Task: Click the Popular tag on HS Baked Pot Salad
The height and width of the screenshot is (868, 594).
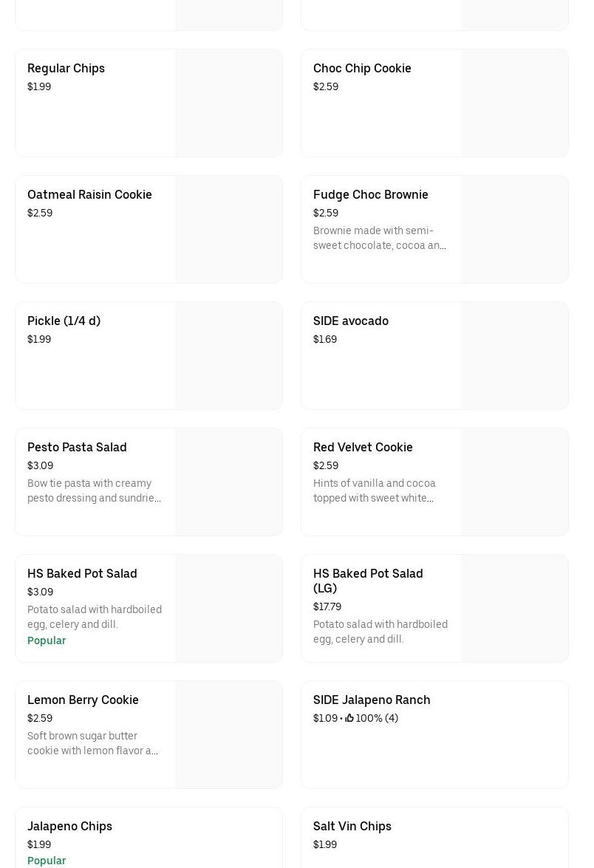Action: click(x=47, y=640)
